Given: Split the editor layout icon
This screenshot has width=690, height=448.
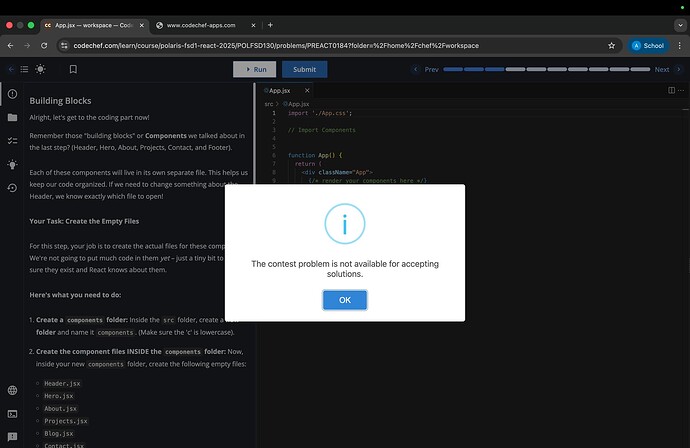Looking at the screenshot, I should tap(671, 90).
